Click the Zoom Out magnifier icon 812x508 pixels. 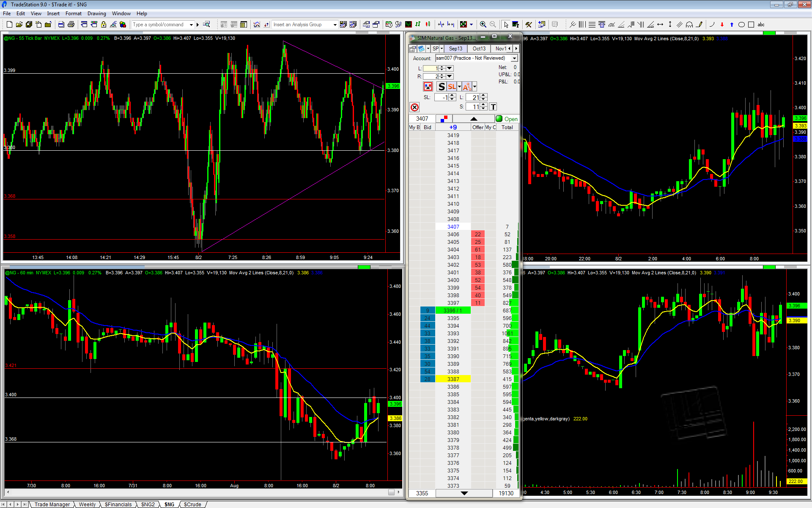[x=493, y=25]
